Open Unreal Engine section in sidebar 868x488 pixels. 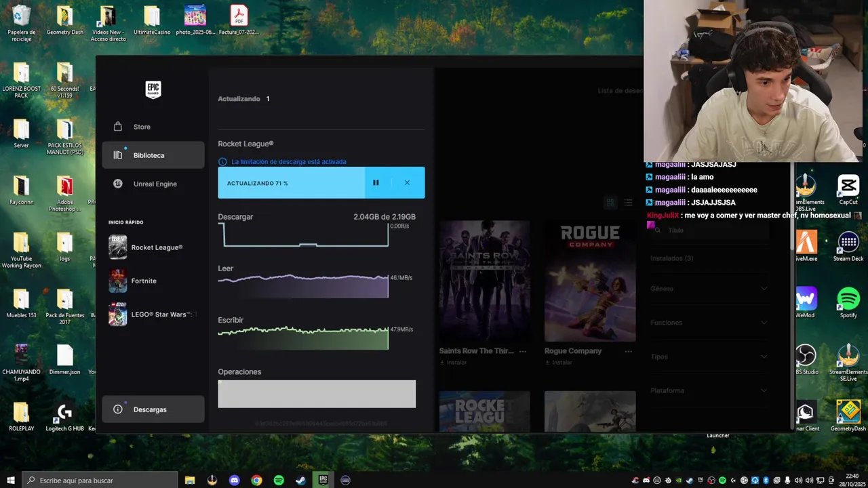click(153, 184)
